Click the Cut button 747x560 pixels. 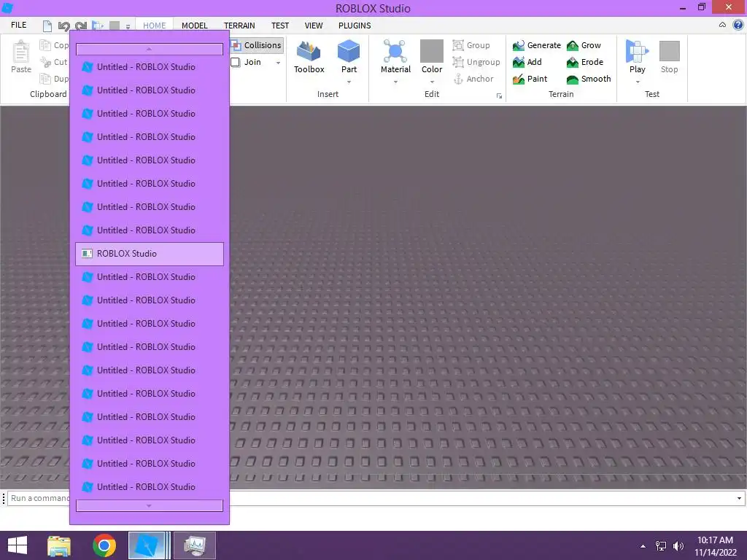(x=54, y=62)
